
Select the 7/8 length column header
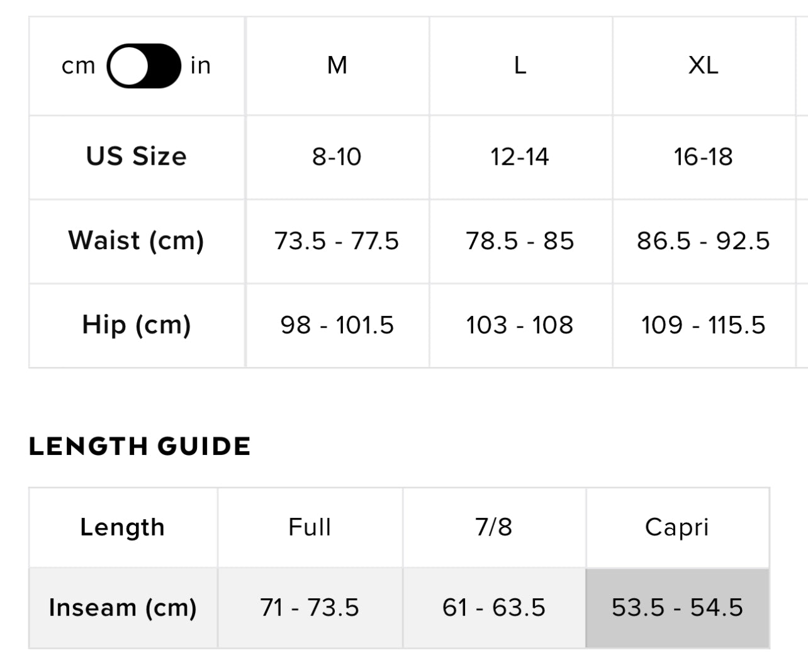point(494,527)
